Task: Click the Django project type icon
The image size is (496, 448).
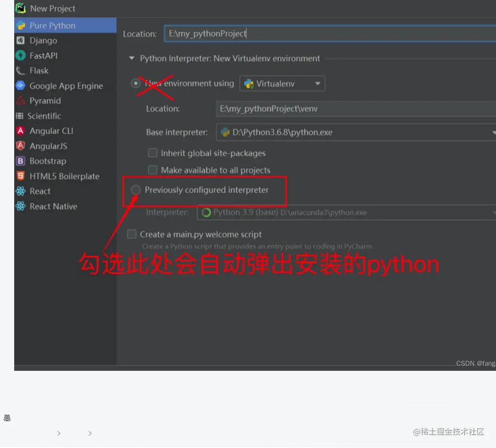Action: (20, 40)
